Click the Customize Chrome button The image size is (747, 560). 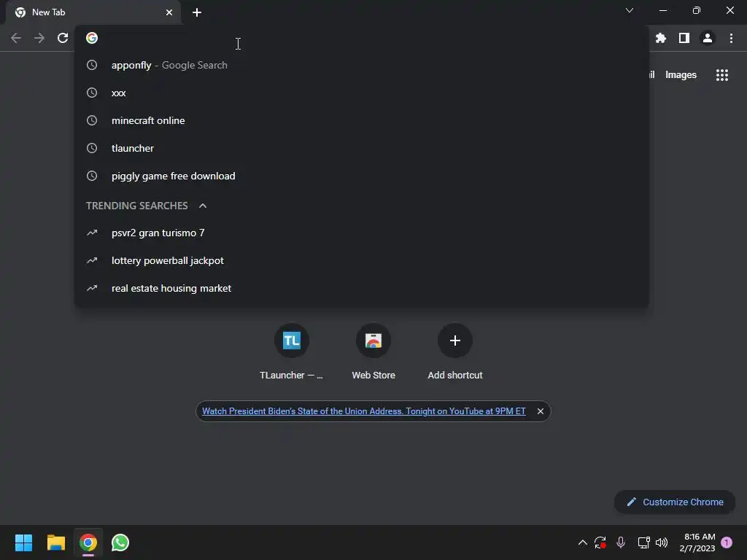click(x=675, y=502)
